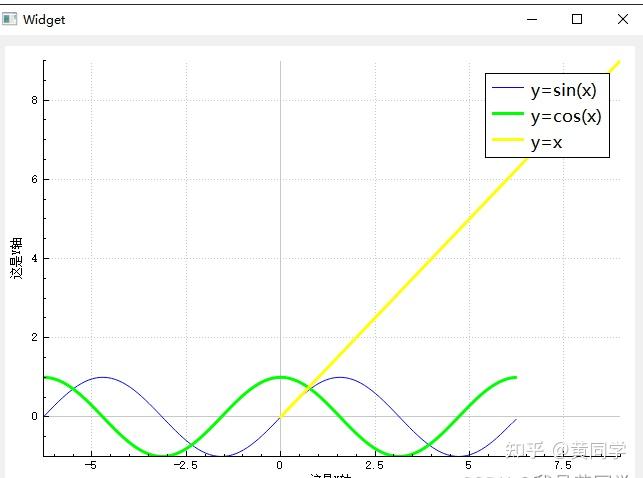This screenshot has width=643, height=478.
Task: Click the Widget window app icon
Action: [9, 19]
